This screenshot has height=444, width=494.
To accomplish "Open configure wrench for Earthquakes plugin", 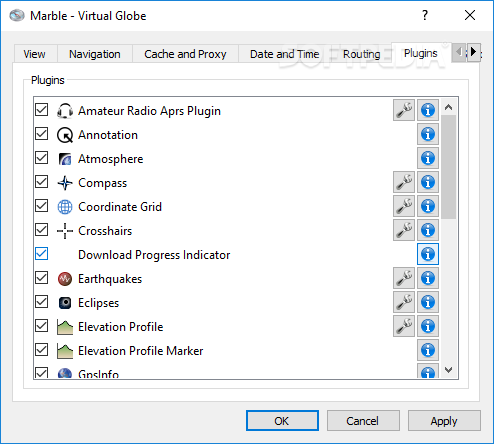I will click(x=404, y=278).
